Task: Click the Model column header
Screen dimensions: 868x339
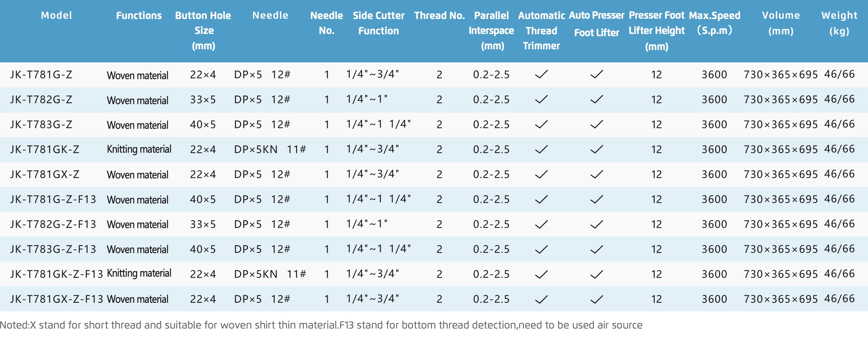Action: pyautogui.click(x=56, y=15)
